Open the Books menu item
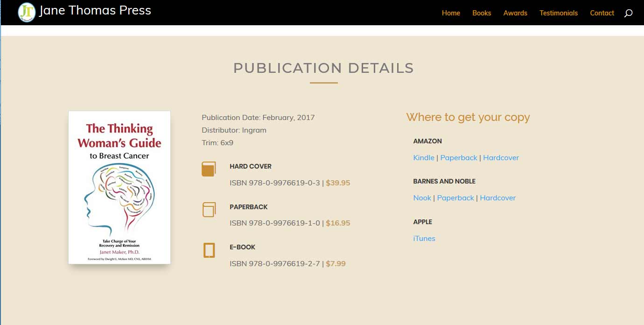Viewport: 644px width, 325px height. 481,13
